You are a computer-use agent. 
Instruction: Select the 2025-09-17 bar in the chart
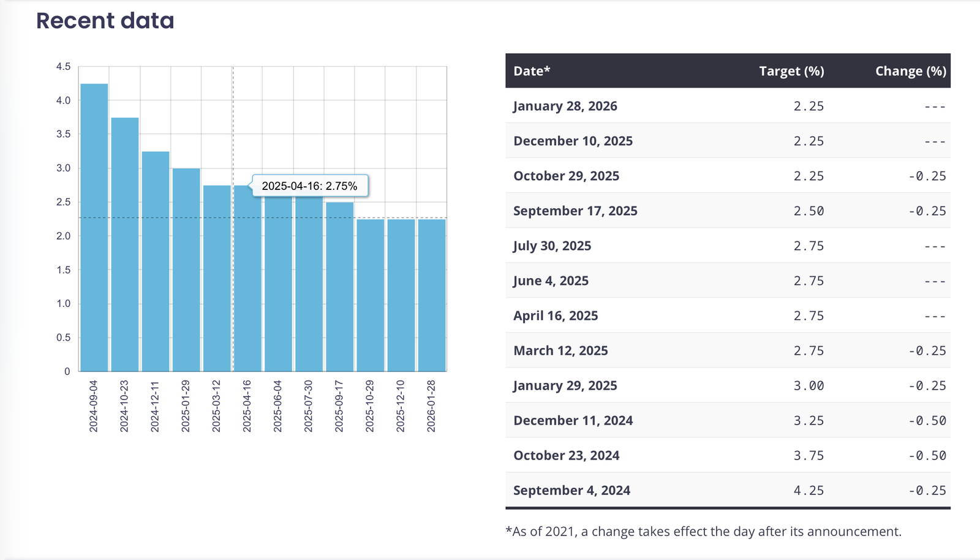coord(340,287)
